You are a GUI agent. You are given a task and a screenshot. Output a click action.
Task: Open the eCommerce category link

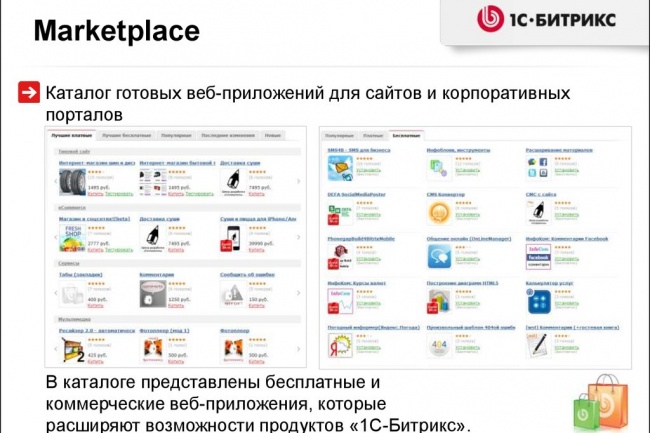point(72,208)
